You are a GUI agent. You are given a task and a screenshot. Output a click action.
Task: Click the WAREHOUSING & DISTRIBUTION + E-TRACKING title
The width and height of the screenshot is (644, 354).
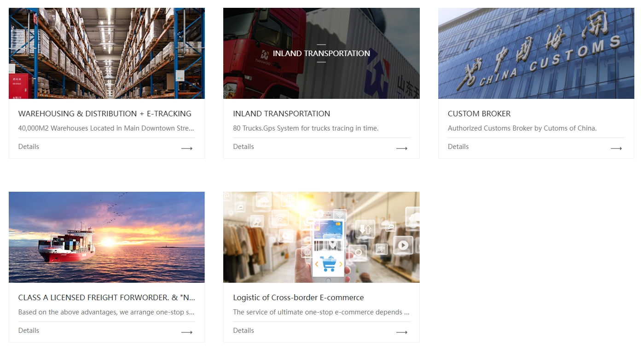pyautogui.click(x=105, y=114)
